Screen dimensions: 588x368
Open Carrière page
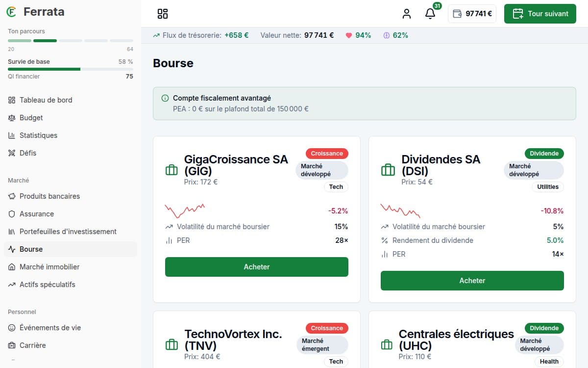click(71, 345)
